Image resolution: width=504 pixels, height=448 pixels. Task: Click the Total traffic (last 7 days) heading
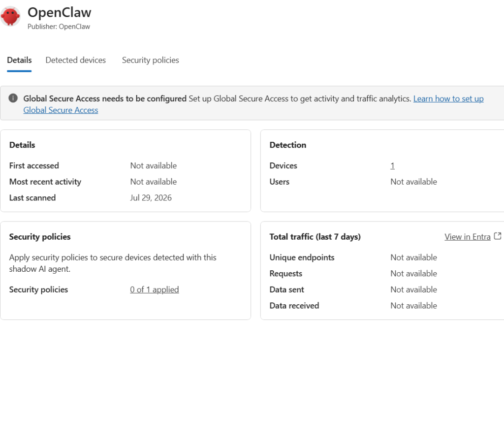coord(315,237)
